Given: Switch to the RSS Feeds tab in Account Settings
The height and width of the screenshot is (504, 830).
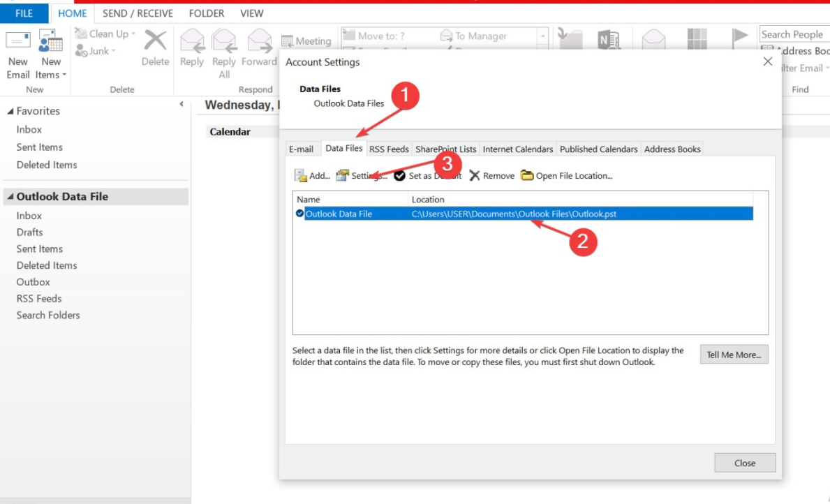Looking at the screenshot, I should [389, 149].
